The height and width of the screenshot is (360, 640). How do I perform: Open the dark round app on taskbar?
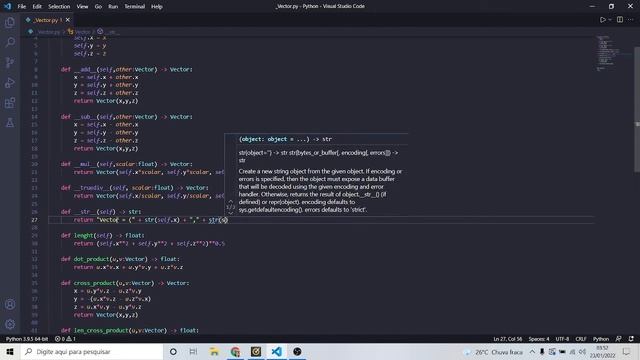[x=297, y=351]
